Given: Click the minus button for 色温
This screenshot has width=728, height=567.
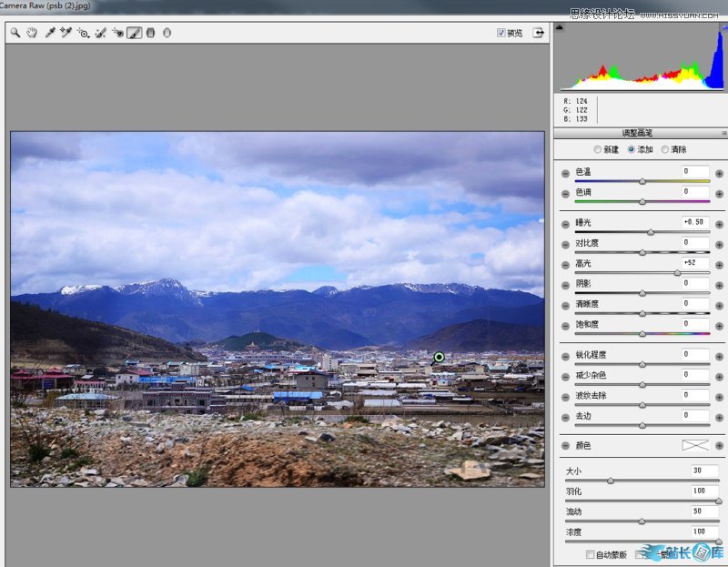Looking at the screenshot, I should (x=565, y=172).
